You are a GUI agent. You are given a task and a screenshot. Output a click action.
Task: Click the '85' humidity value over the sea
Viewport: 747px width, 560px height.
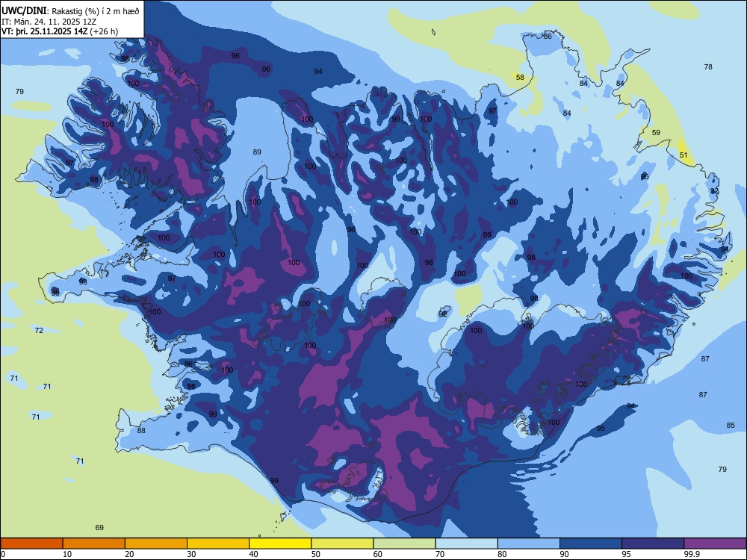pyautogui.click(x=731, y=426)
